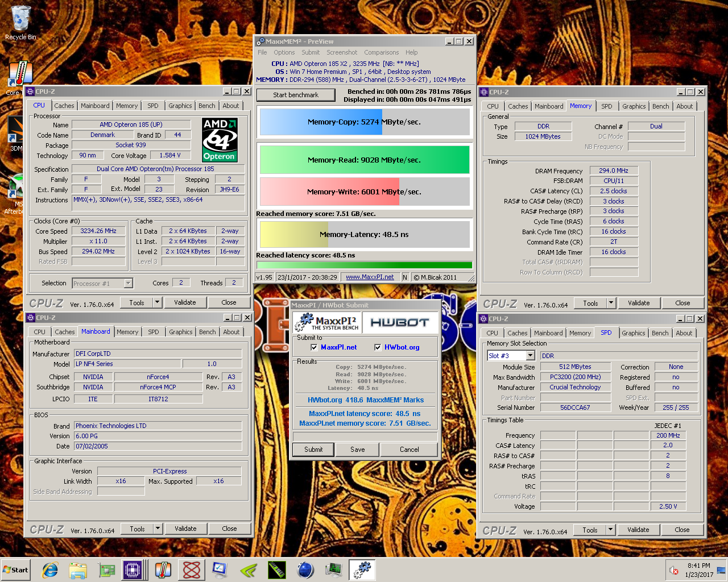Click the thermometer Core Temp taskbar icon
The image size is (728, 582).
click(x=163, y=569)
